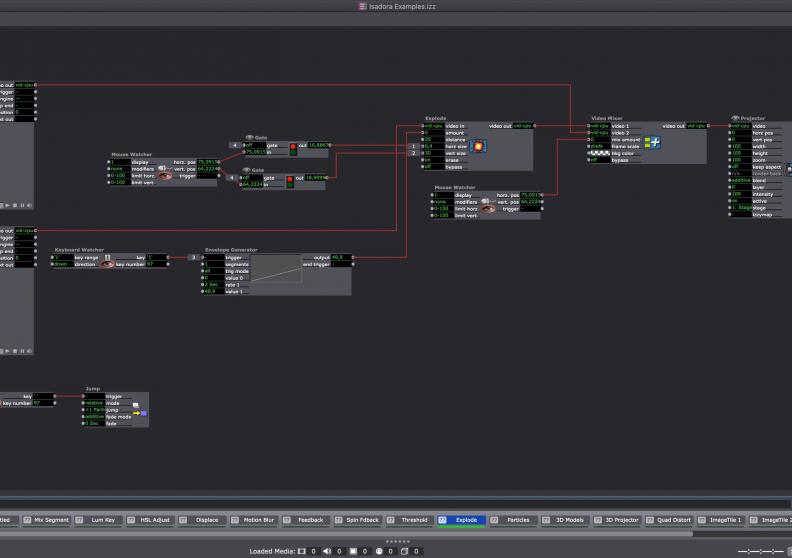Click the scene icon on the Particles tab
Screen dimensions: 792x558
click(494, 520)
